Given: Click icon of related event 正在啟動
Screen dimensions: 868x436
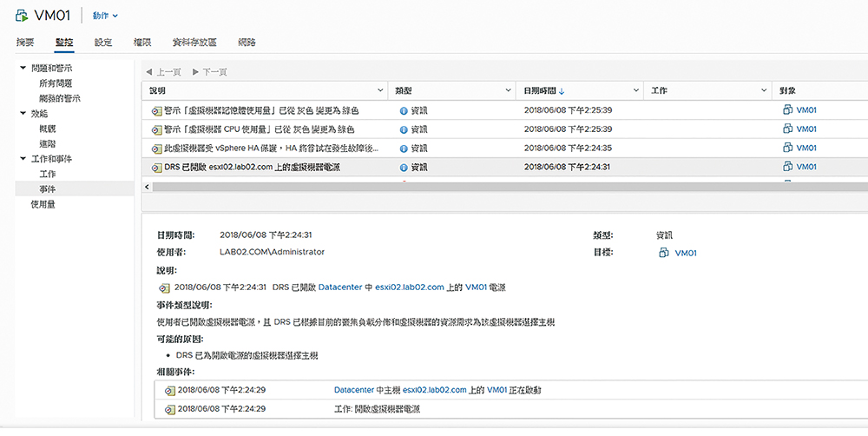Looking at the screenshot, I should [x=170, y=391].
